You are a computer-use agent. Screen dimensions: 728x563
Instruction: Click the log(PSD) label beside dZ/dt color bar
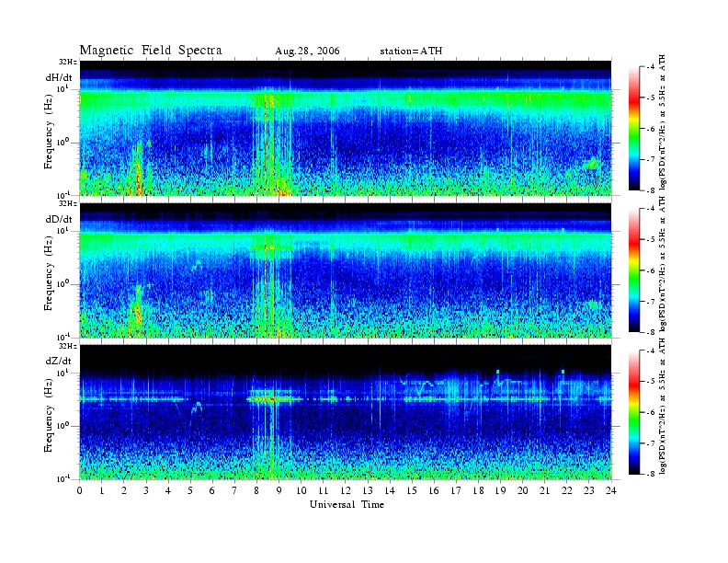coord(663,406)
